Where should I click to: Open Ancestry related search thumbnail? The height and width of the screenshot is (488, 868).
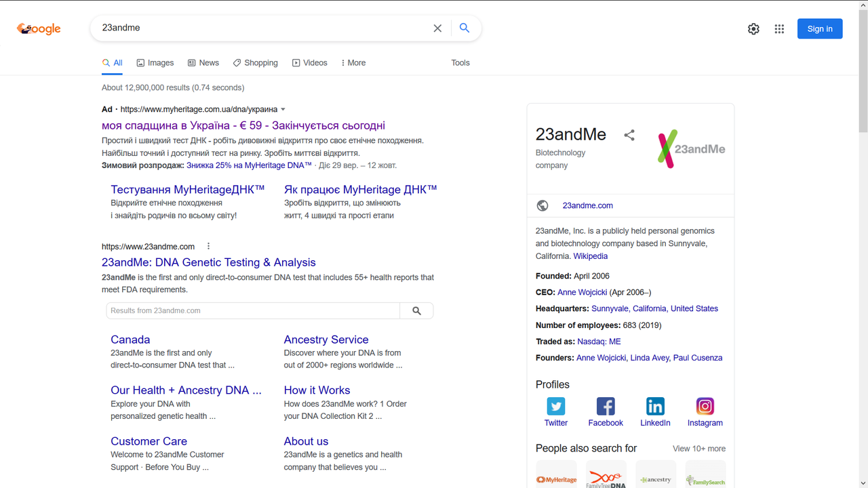(x=656, y=474)
